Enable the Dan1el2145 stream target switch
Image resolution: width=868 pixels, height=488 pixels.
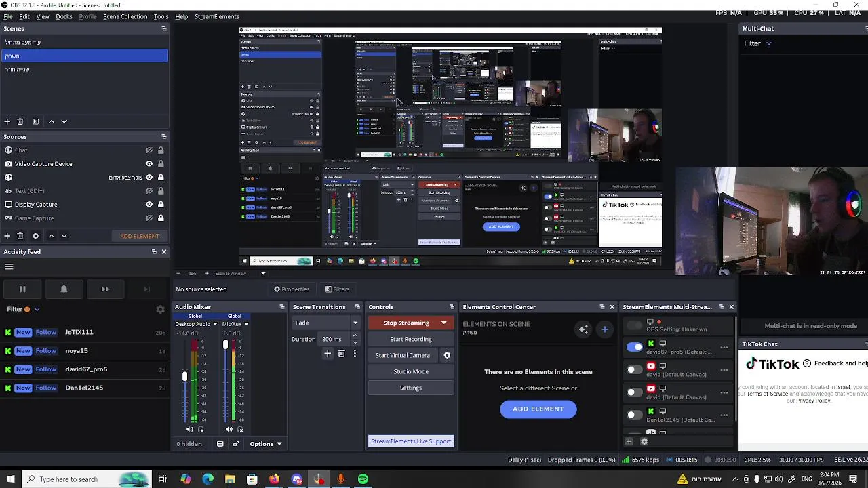(634, 415)
